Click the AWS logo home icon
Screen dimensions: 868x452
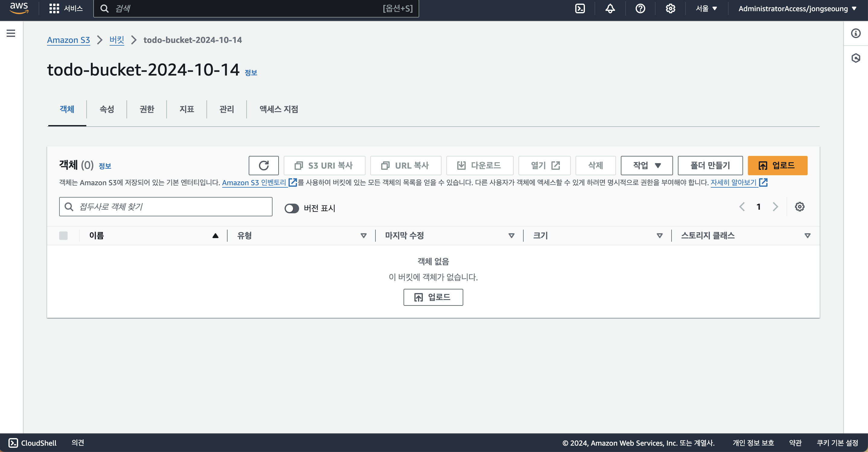pos(19,8)
